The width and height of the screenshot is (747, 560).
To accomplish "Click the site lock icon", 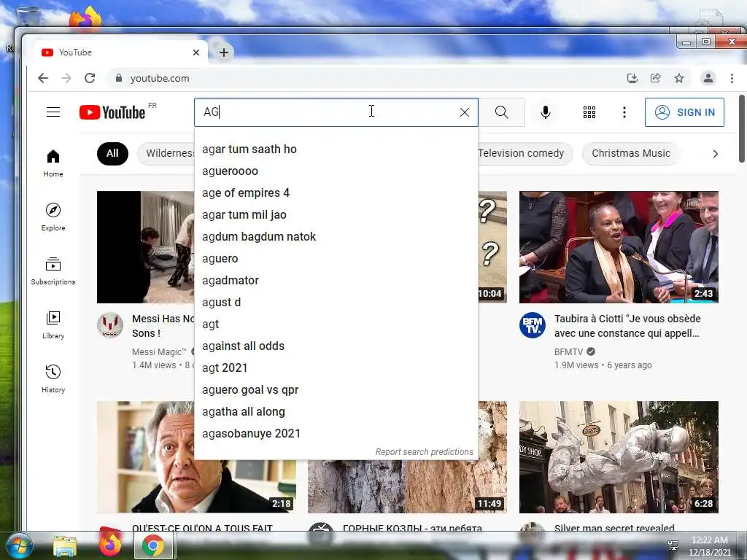I will (119, 78).
